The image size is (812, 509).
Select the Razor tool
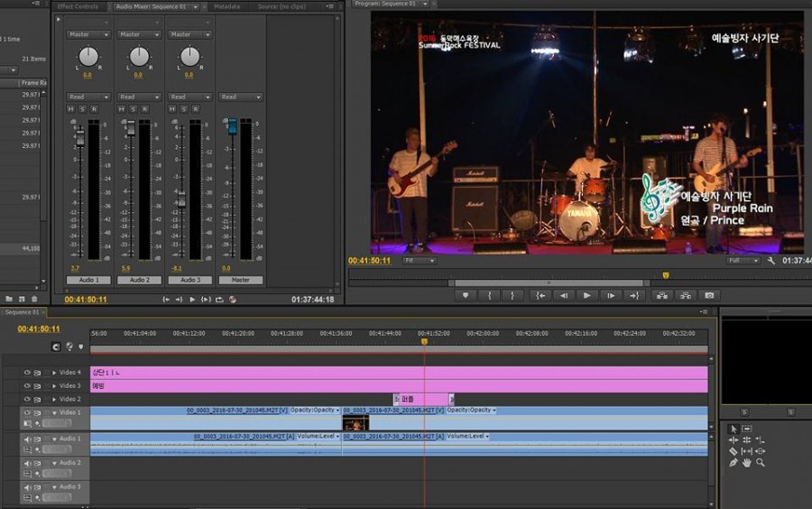(734, 451)
